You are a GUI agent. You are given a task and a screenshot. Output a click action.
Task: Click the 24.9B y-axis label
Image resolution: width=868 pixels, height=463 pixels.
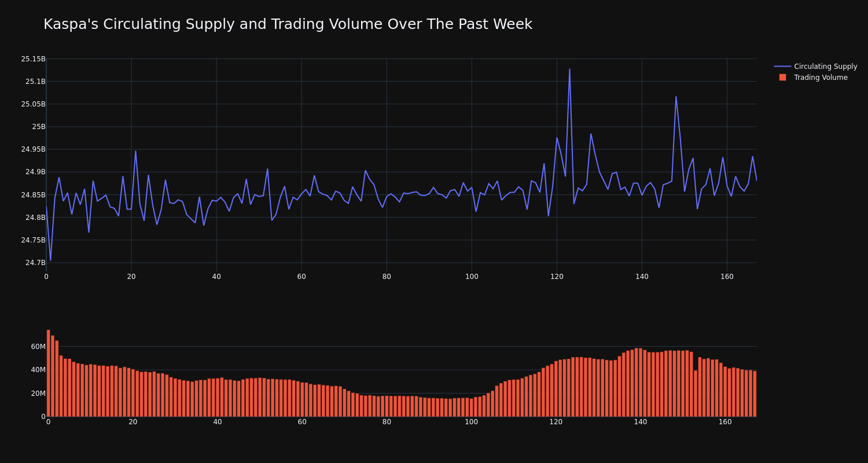[35, 172]
